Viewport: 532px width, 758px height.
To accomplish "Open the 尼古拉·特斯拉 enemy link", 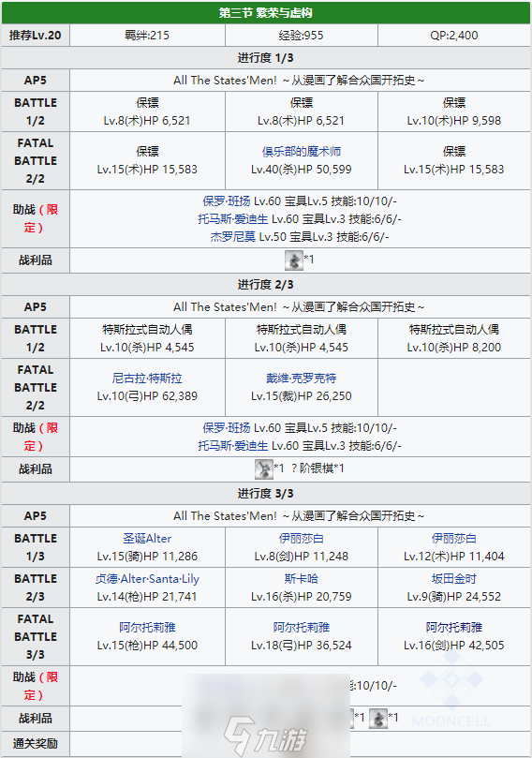I will (x=147, y=378).
